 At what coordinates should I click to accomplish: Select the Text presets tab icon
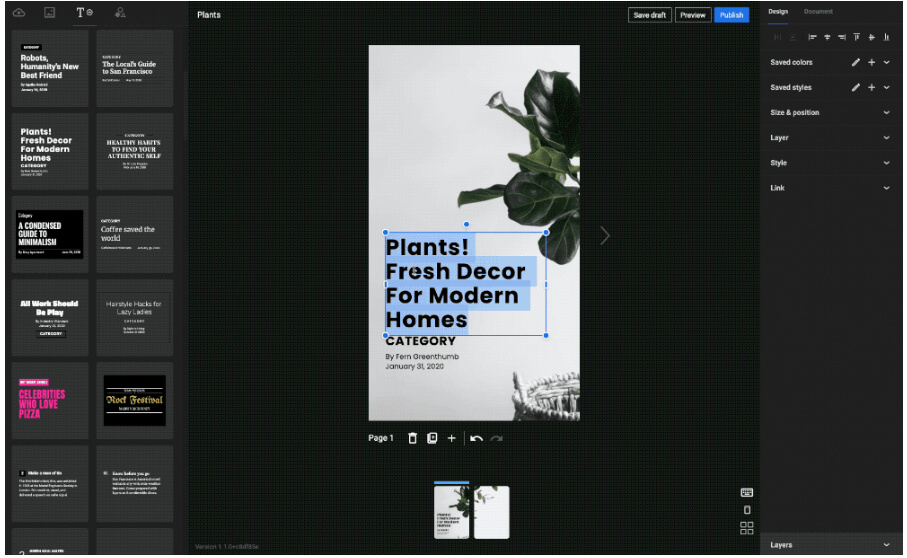(x=84, y=13)
